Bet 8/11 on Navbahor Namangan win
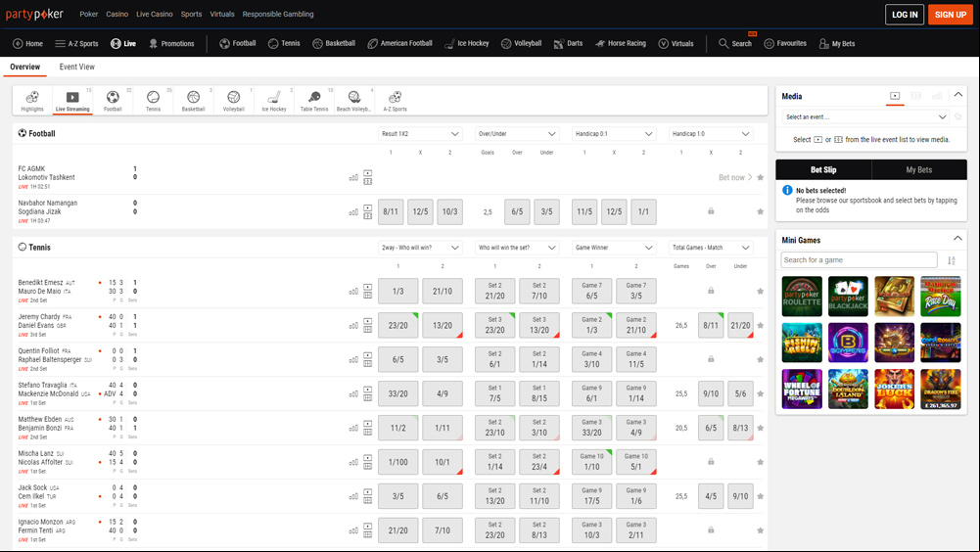This screenshot has width=980, height=552. [x=391, y=212]
